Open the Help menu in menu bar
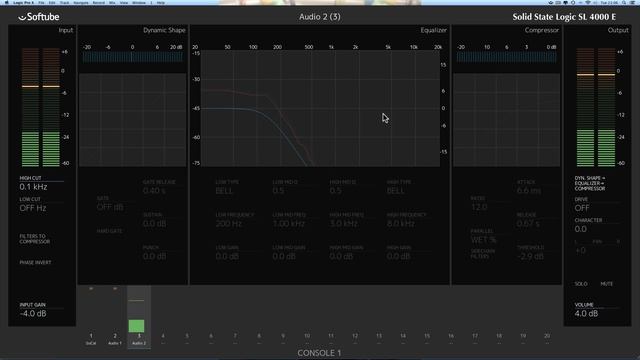 (161, 2)
